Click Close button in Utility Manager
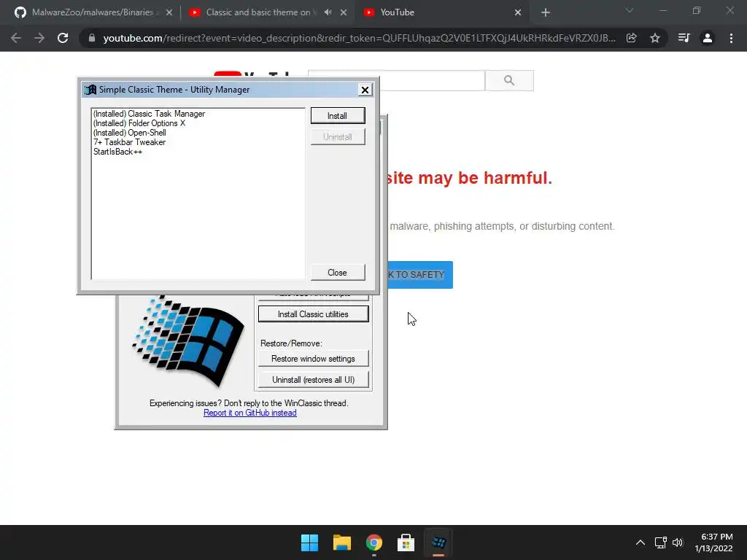Viewport: 747px width, 560px height. click(x=338, y=273)
